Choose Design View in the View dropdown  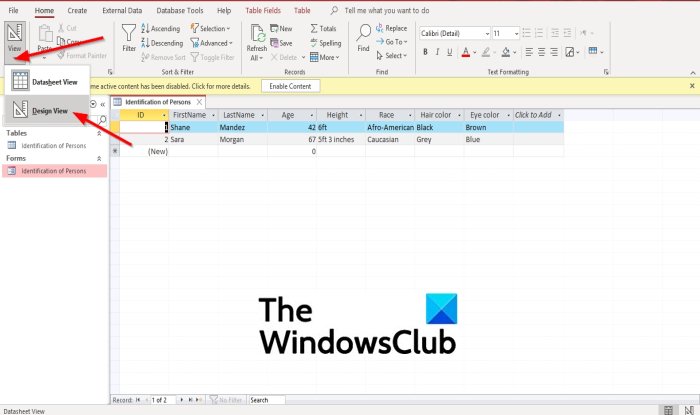click(x=47, y=110)
